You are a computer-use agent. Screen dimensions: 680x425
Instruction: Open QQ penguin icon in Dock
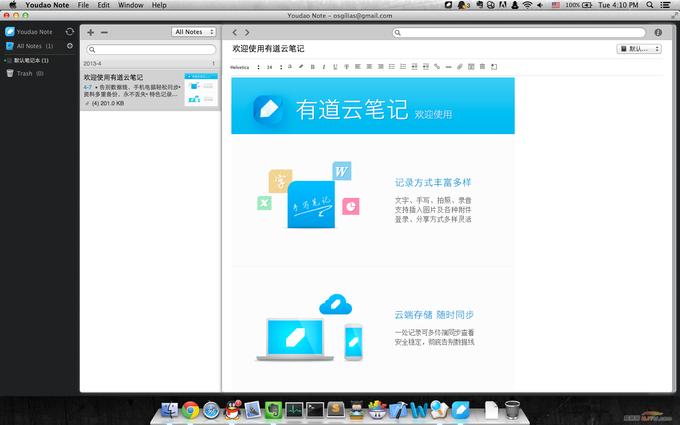[x=232, y=410]
